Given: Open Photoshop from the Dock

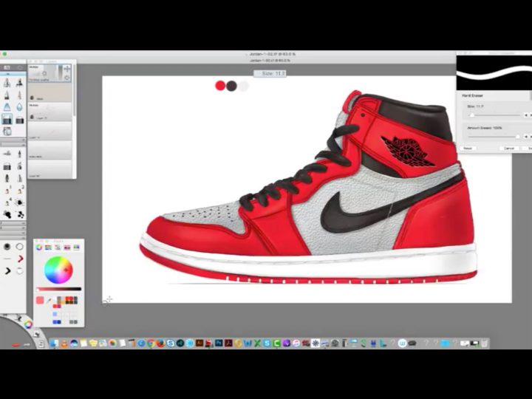Looking at the screenshot, I should click(x=219, y=344).
